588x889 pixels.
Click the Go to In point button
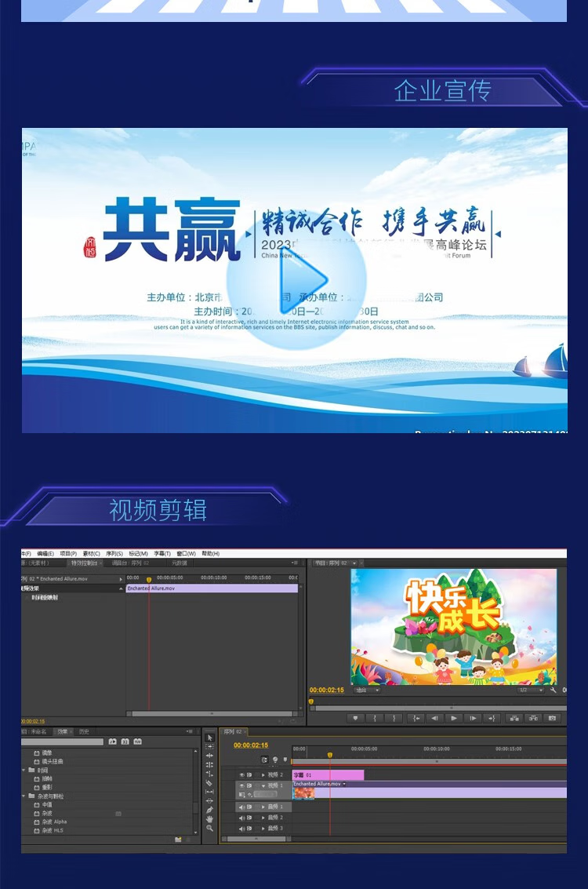416,718
